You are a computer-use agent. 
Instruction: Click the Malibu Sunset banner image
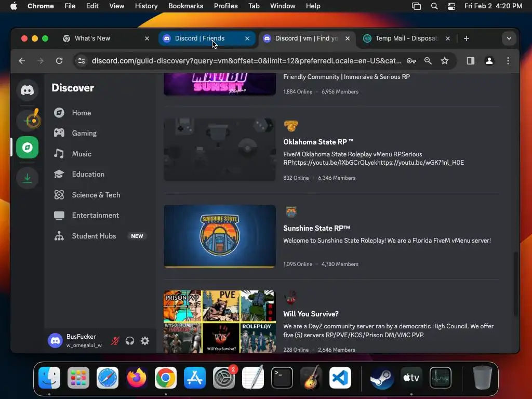[x=220, y=84]
